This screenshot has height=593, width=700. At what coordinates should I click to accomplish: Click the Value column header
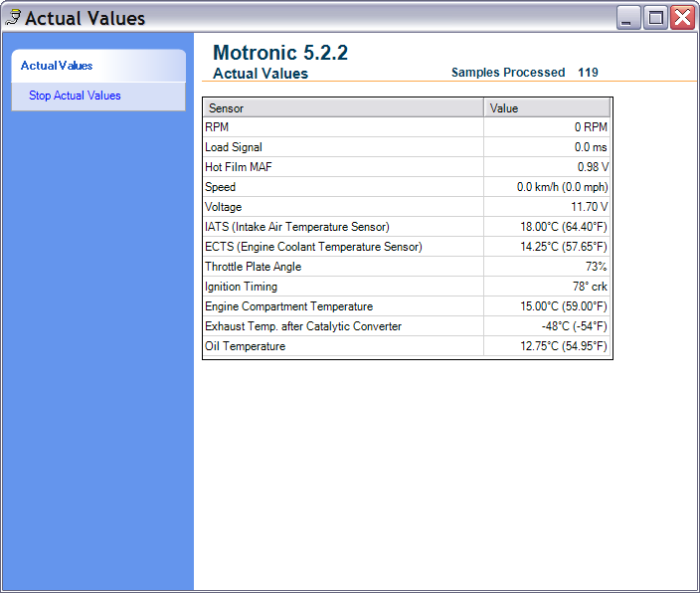(x=547, y=107)
